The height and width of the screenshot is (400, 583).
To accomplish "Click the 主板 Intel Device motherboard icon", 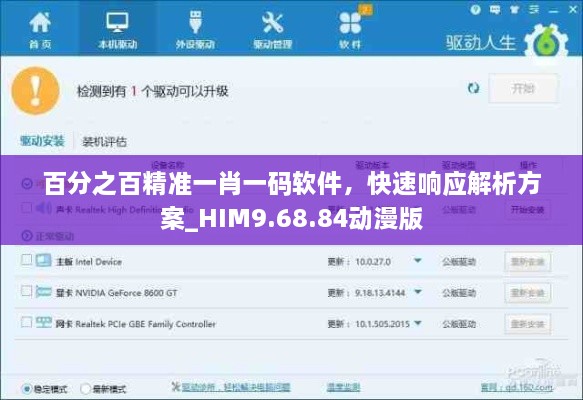I will click(44, 260).
